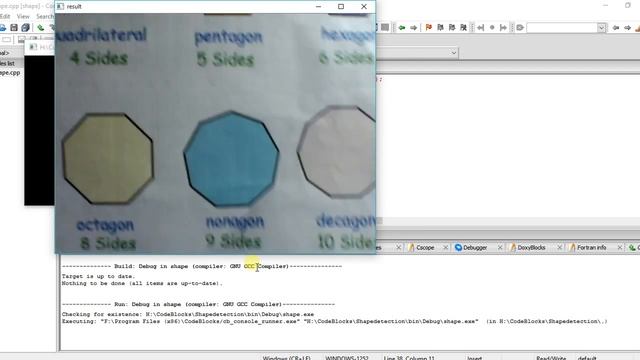Click the Save all files icon

(25, 27)
